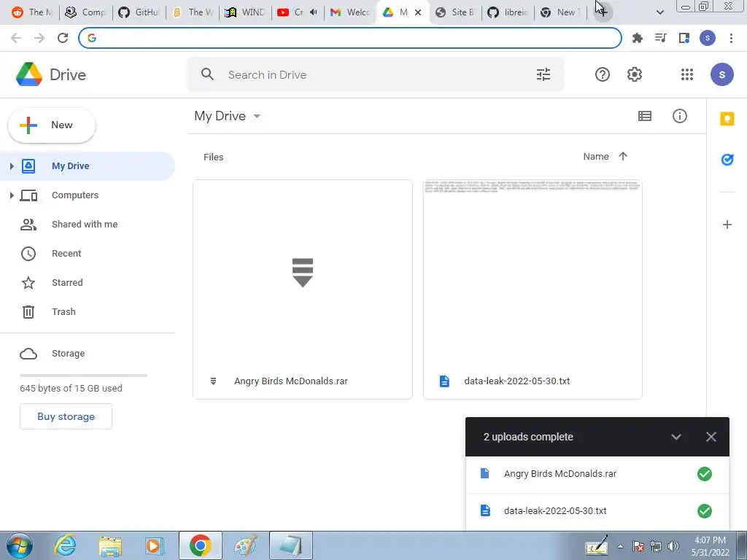Image resolution: width=747 pixels, height=560 pixels.
Task: Open Chrome tab search chevron
Action: point(659,12)
